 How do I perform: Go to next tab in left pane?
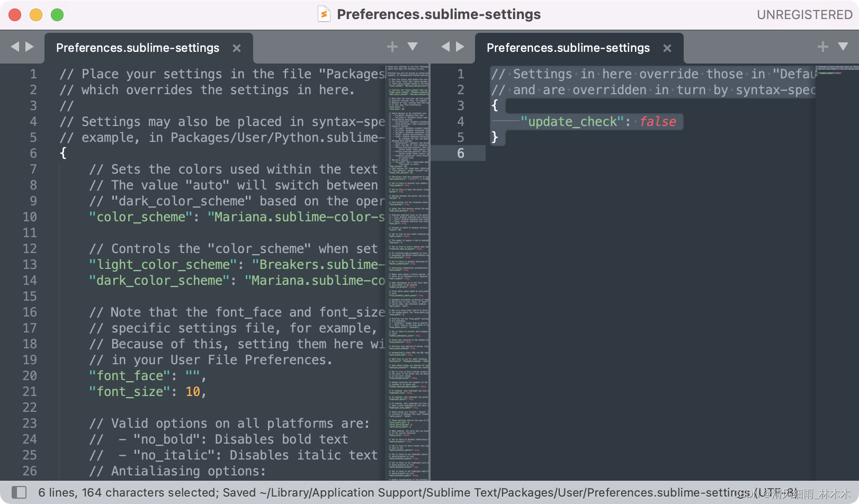(30, 47)
